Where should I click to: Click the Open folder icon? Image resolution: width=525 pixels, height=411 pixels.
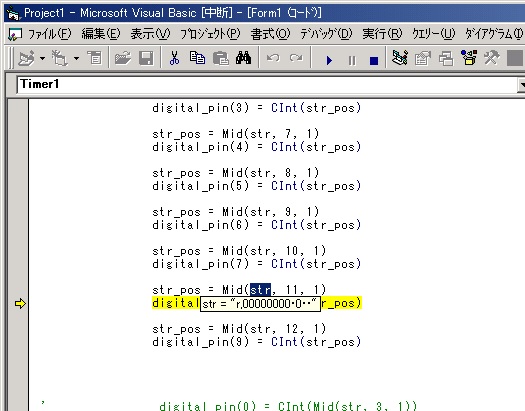[x=123, y=59]
